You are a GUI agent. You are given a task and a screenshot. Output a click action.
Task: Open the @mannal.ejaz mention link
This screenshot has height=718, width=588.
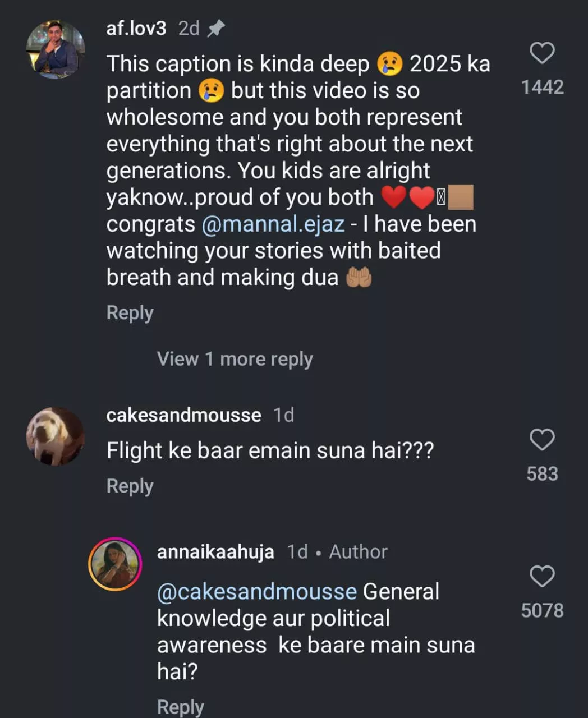point(273,224)
